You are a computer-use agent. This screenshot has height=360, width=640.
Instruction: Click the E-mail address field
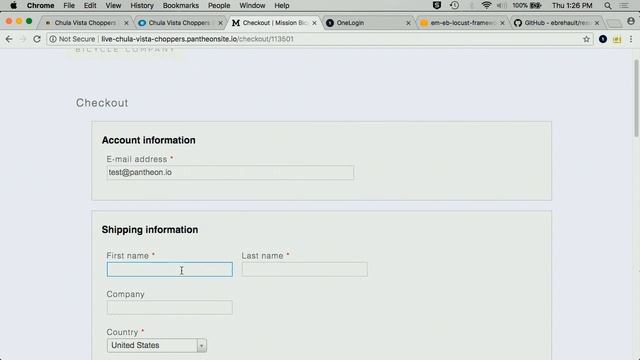pos(230,172)
